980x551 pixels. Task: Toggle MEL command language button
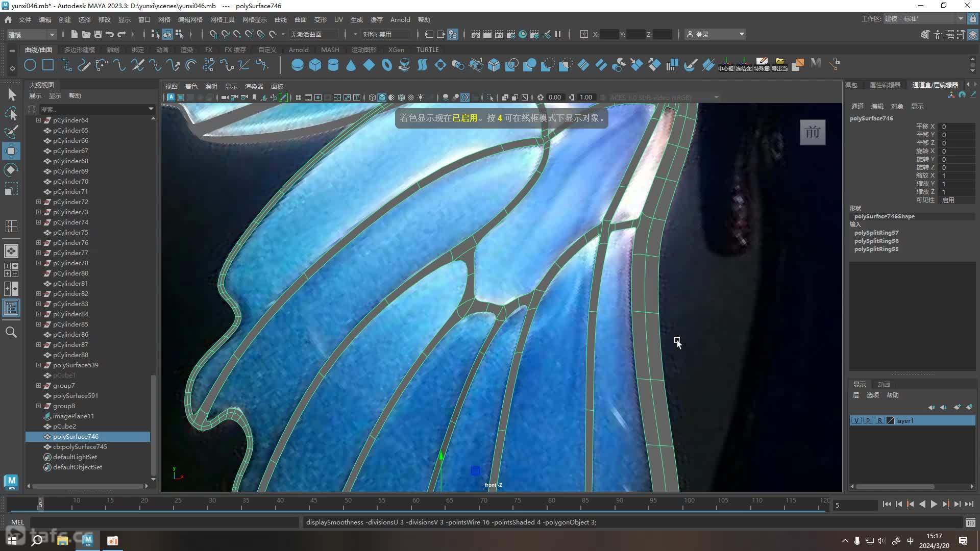click(x=18, y=522)
